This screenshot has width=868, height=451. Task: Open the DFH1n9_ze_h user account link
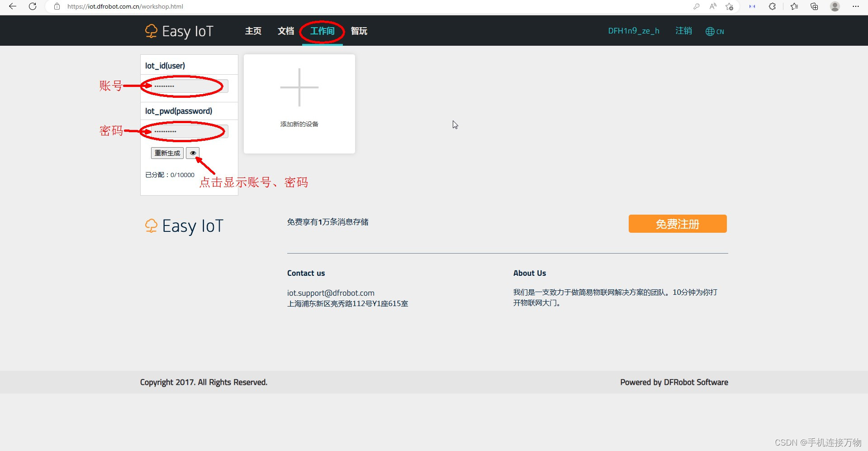[634, 31]
